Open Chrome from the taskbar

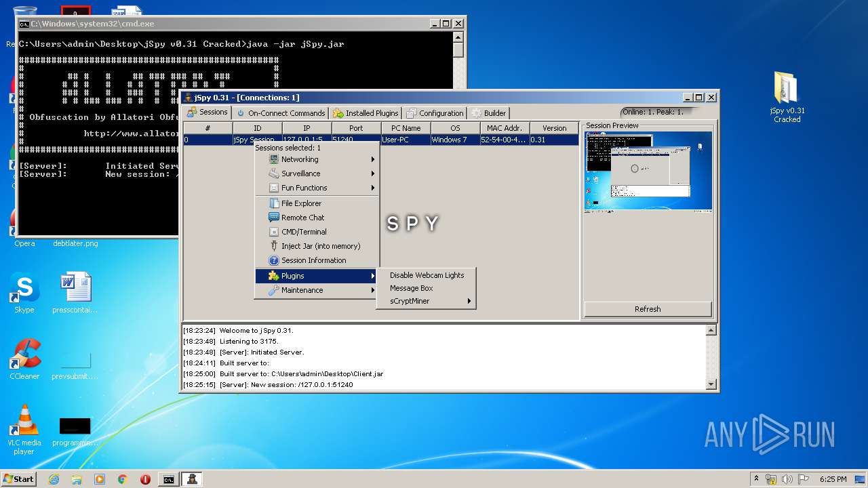point(123,479)
